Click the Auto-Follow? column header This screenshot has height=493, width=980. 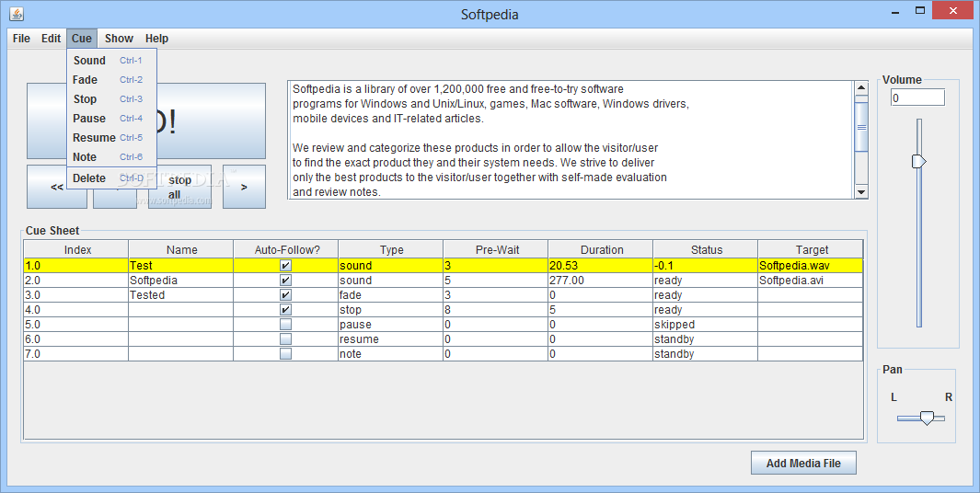(286, 249)
